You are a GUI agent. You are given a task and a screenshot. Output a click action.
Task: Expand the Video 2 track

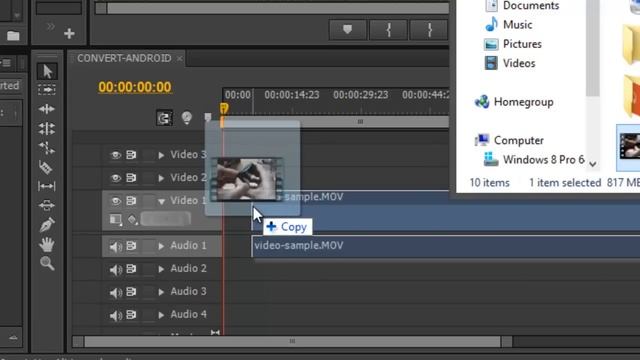[x=161, y=178]
